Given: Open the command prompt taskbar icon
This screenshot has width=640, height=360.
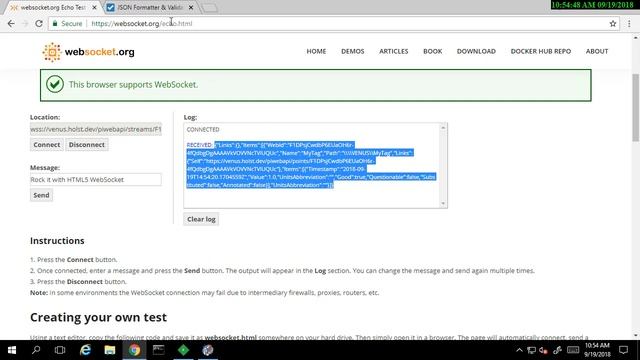Looking at the screenshot, I should point(159,350).
